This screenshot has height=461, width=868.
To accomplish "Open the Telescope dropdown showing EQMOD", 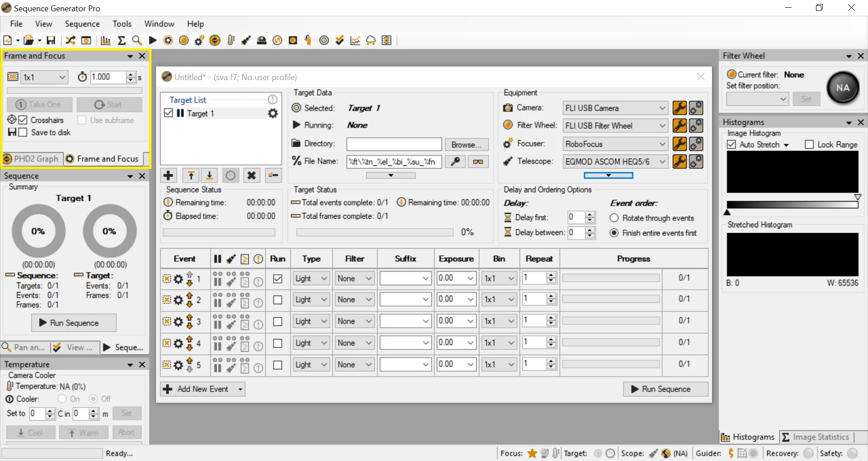I will [x=615, y=161].
